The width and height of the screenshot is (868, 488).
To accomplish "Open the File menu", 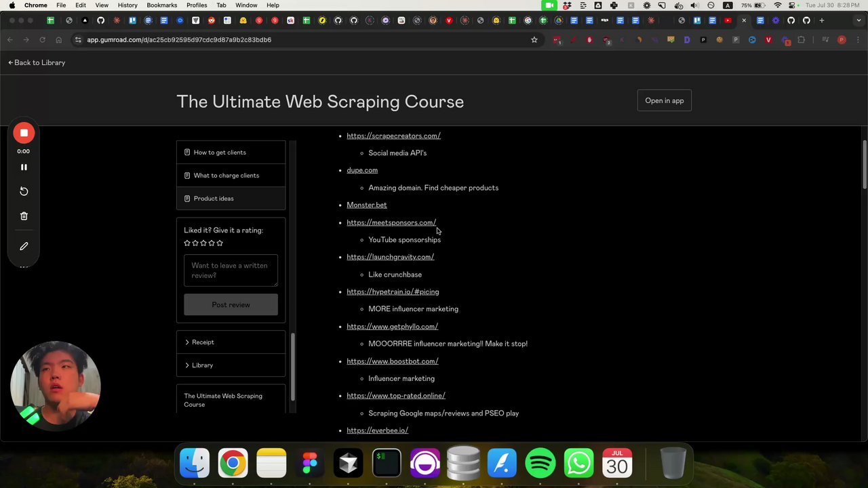I will pyautogui.click(x=61, y=5).
